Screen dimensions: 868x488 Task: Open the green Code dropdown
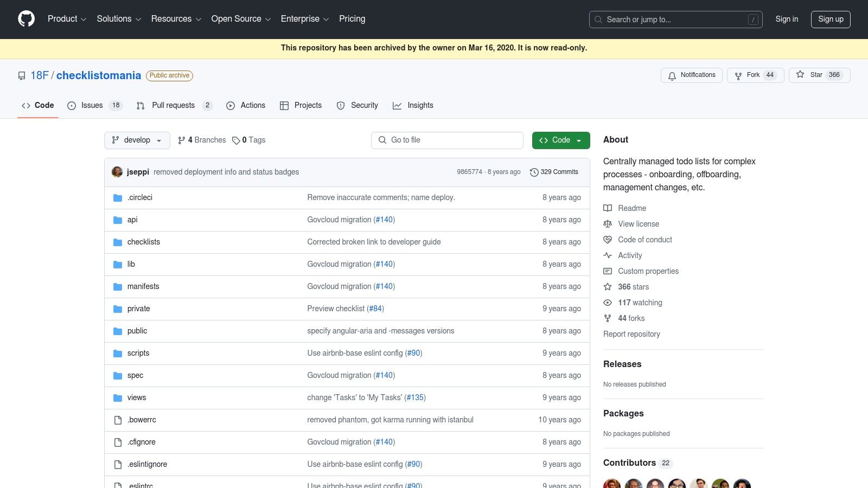[561, 140]
